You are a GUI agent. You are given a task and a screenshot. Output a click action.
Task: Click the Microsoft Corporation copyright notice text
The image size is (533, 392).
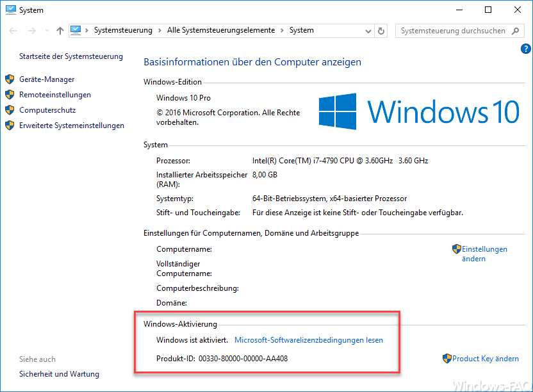coord(228,118)
